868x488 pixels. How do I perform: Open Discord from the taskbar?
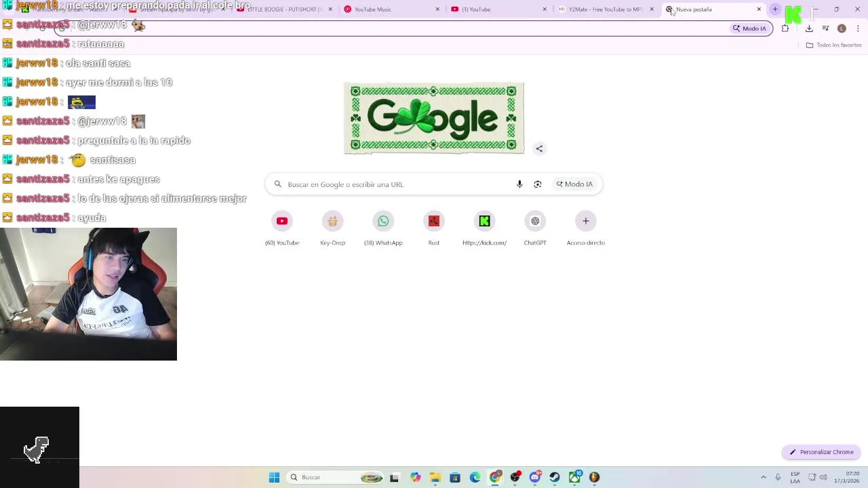(x=535, y=477)
